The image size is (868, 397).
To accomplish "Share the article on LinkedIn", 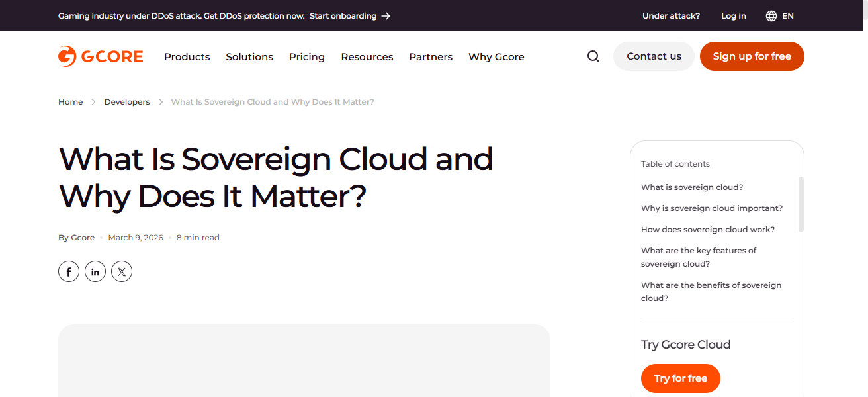I will coord(95,271).
